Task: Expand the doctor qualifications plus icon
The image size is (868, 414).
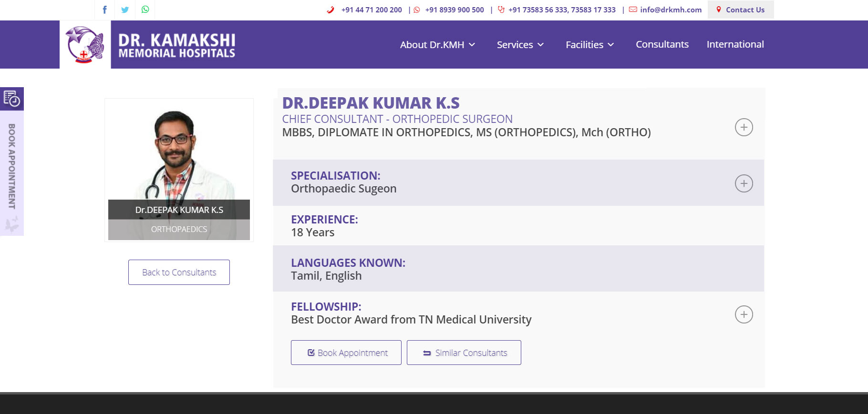Action: (744, 127)
